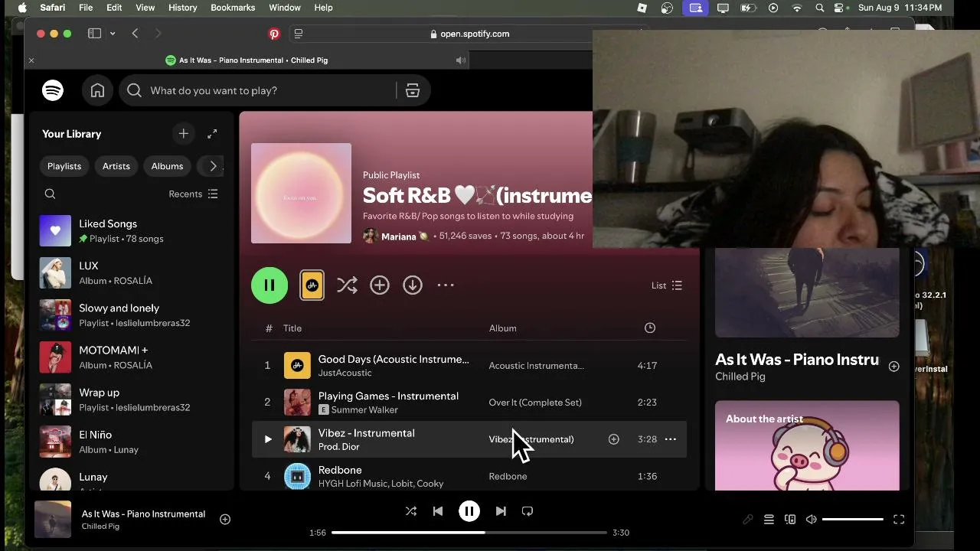Play the Vibez - Instrumental track
The height and width of the screenshot is (551, 980).
(x=267, y=439)
